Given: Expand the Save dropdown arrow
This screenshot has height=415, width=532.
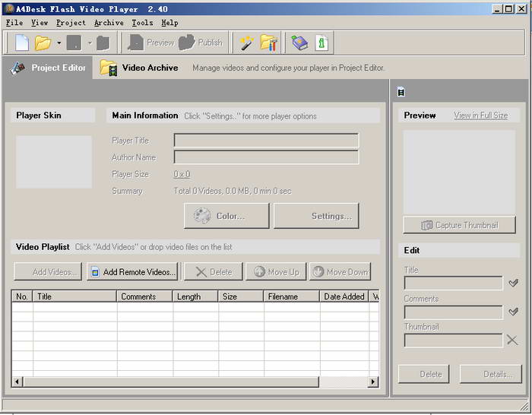Looking at the screenshot, I should pyautogui.click(x=90, y=43).
